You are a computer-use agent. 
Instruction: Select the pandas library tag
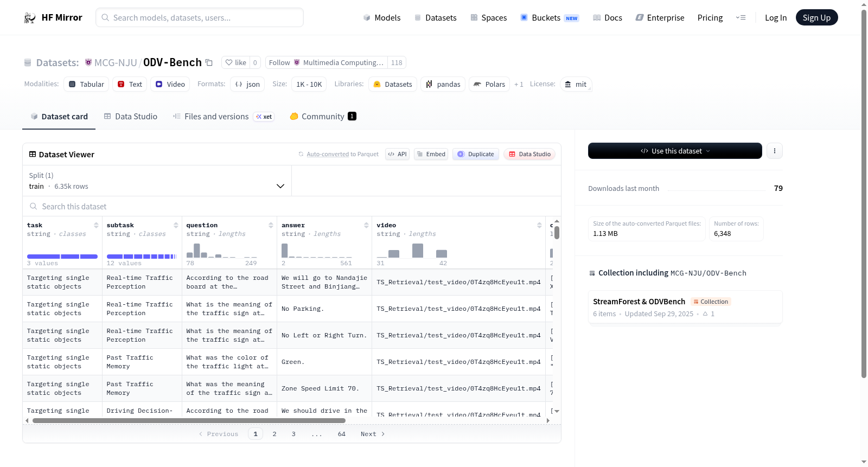(443, 84)
